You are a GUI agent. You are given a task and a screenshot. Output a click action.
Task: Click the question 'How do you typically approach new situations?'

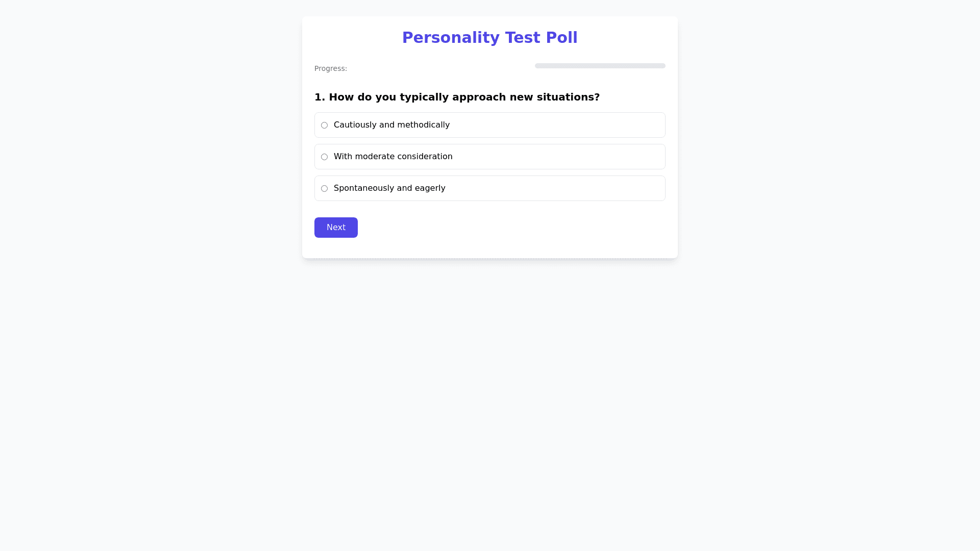click(x=457, y=97)
